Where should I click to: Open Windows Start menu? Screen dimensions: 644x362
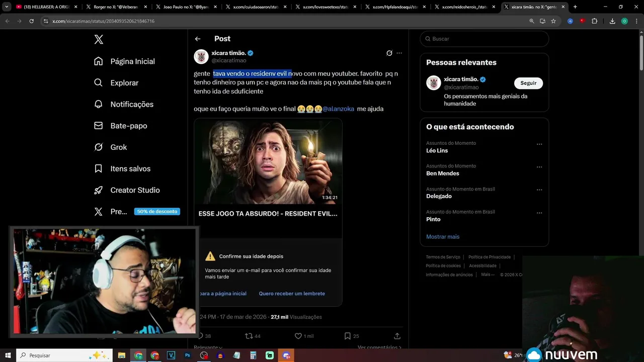8,355
